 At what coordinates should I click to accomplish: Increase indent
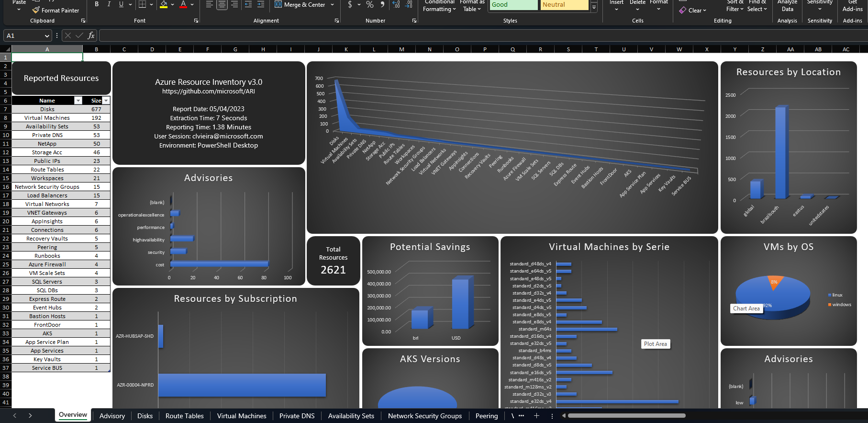[x=260, y=4]
